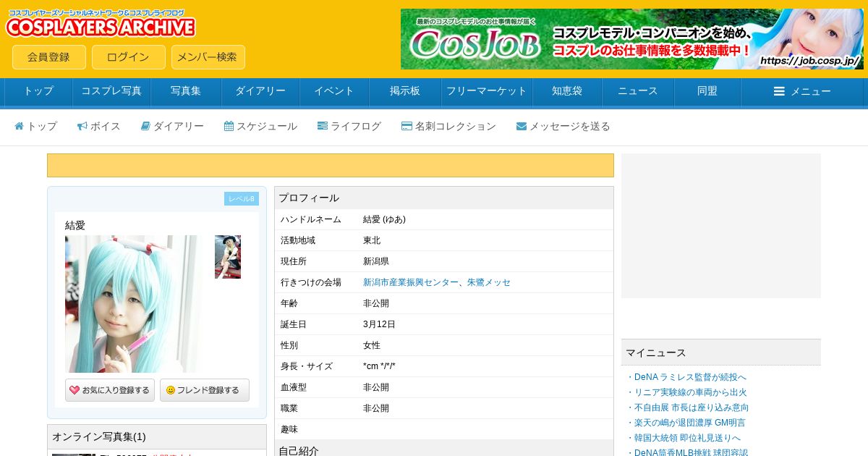Viewport: 868px width, 456px height.
Task: Click the megaphone ボイス icon
Action: [x=82, y=126]
